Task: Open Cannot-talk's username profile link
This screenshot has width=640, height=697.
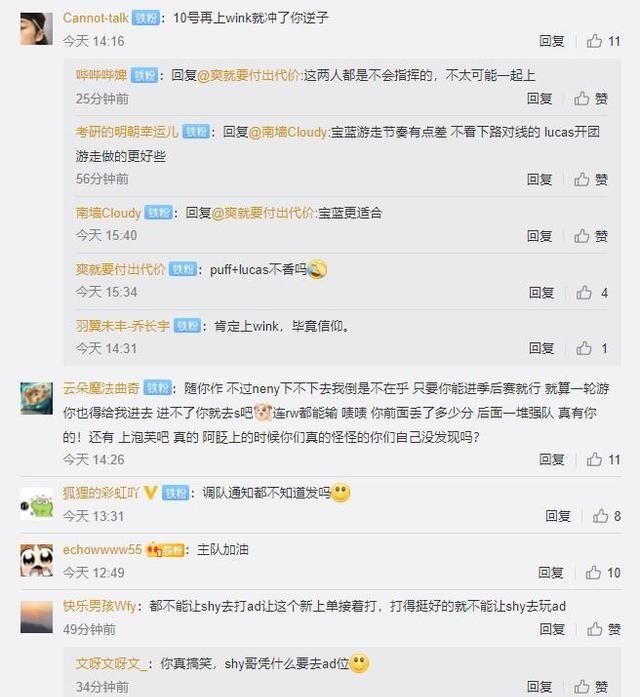Action: (x=96, y=18)
